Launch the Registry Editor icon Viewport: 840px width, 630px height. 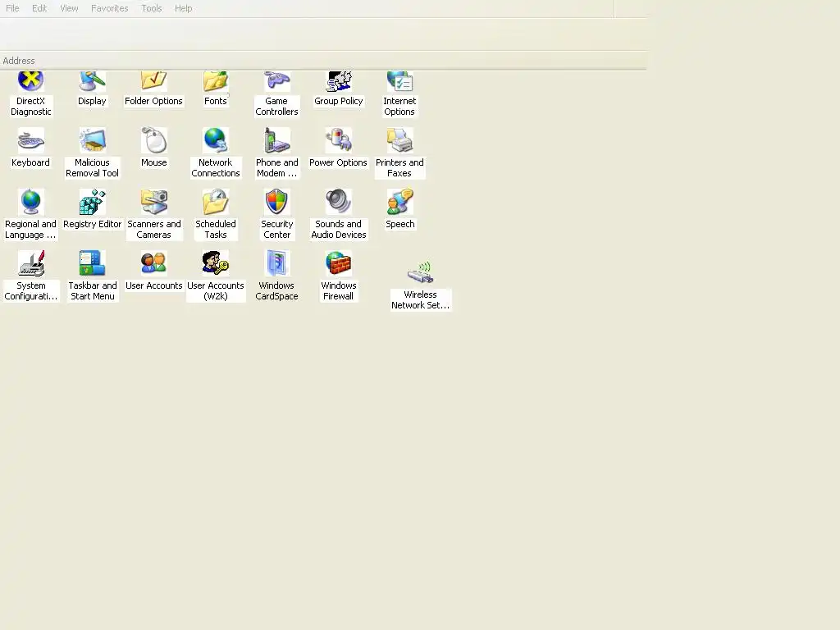(92, 202)
